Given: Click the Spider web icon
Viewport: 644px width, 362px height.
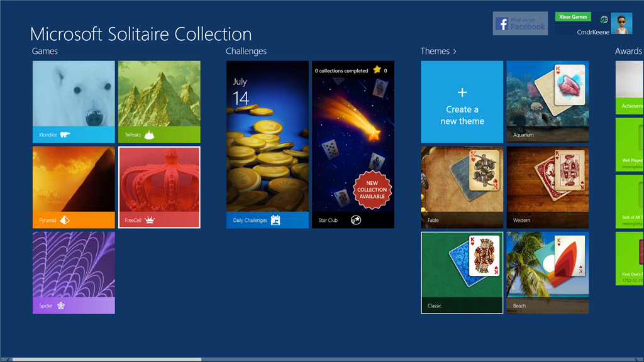Looking at the screenshot, I should [x=61, y=305].
